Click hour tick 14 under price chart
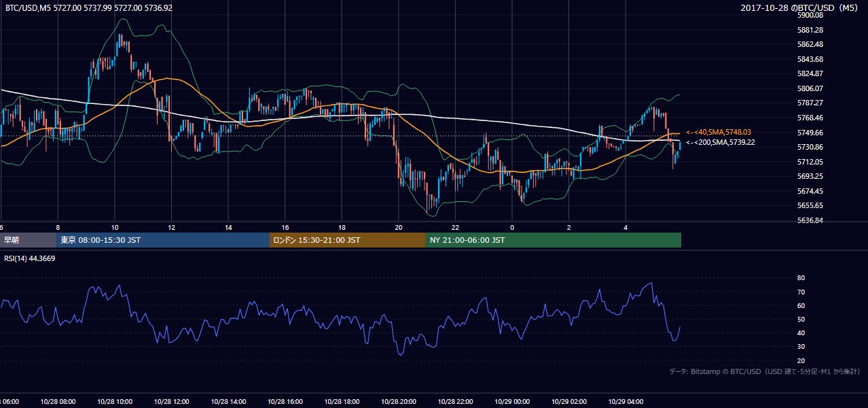The width and height of the screenshot is (868, 408). coord(228,228)
